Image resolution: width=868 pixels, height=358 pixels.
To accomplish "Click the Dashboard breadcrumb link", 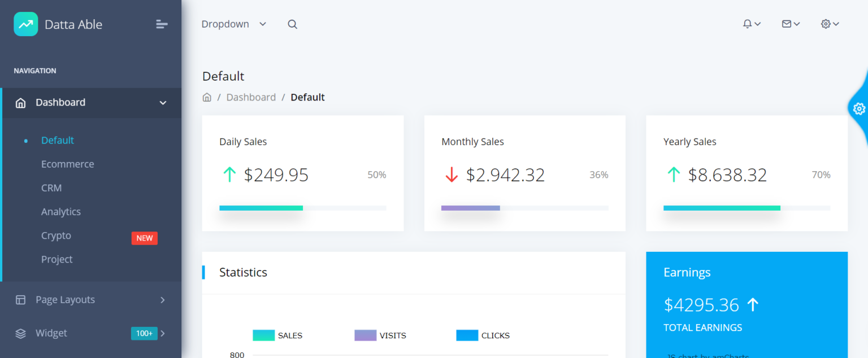I will click(251, 97).
